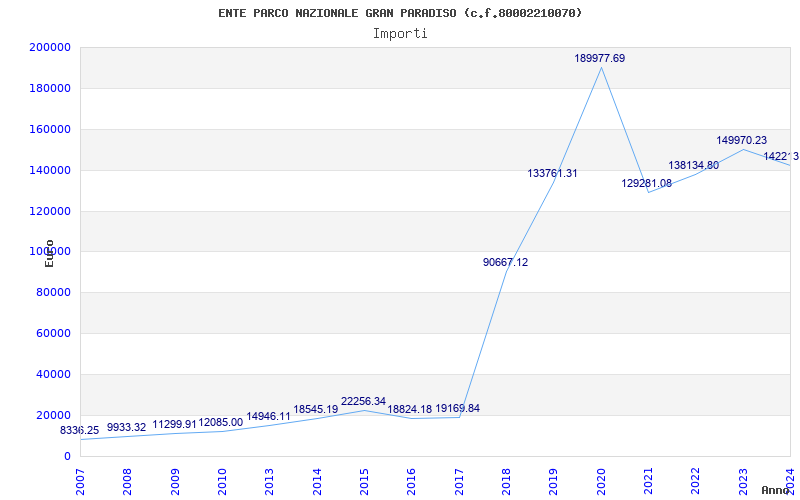Click the 60000 y-axis tick label
The height and width of the screenshot is (500, 800).
point(53,333)
